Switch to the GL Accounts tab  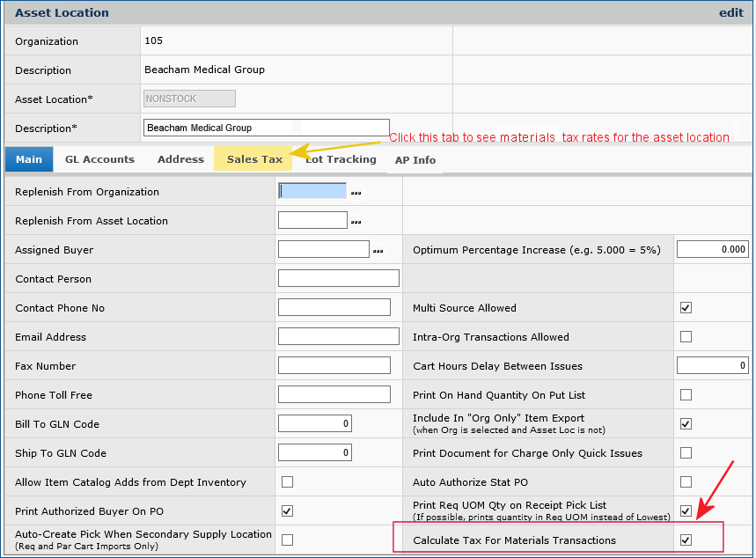(99, 159)
